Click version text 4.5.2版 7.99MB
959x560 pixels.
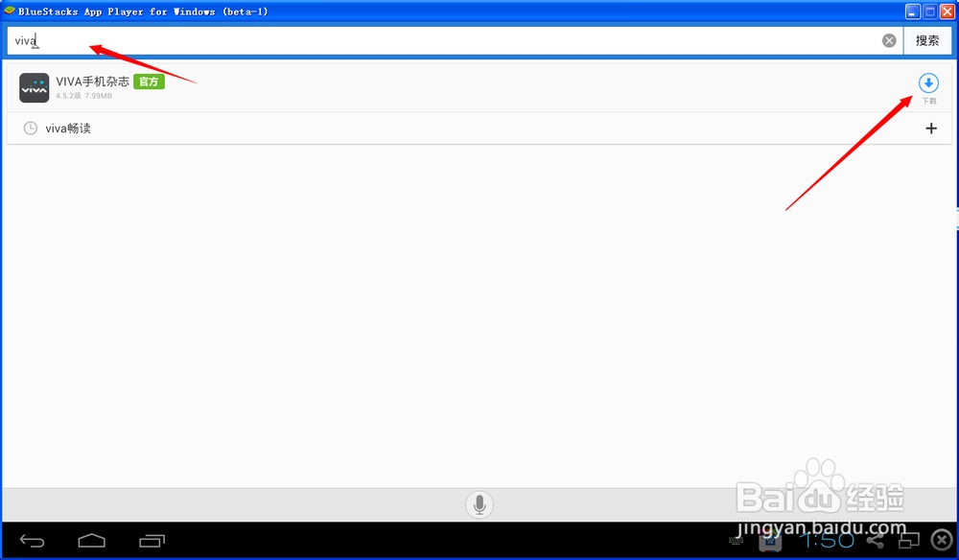coord(83,96)
